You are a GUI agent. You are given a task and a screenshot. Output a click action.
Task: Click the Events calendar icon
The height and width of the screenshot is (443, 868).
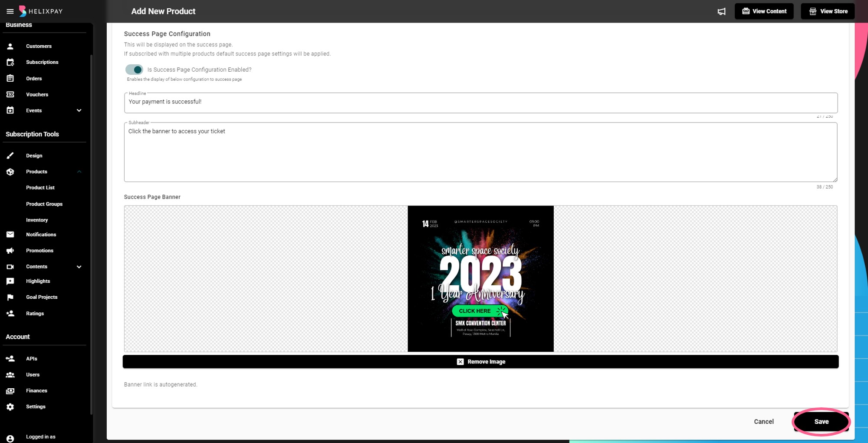pyautogui.click(x=10, y=110)
